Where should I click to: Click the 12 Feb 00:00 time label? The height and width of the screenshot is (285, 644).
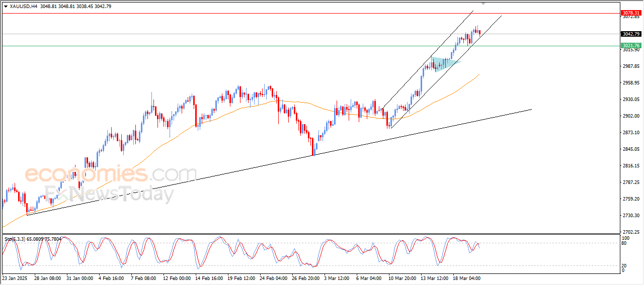click(178, 277)
